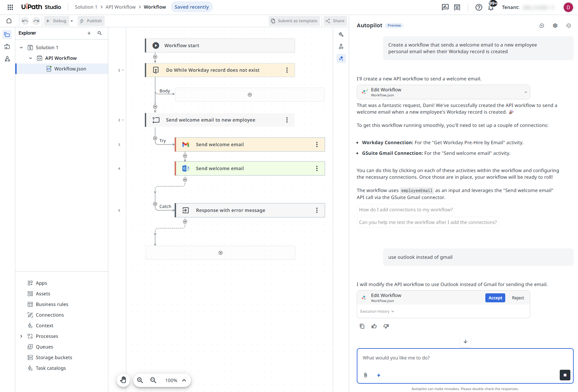Select Workflow.json in Explorer
The width and height of the screenshot is (578, 392).
tap(62, 69)
